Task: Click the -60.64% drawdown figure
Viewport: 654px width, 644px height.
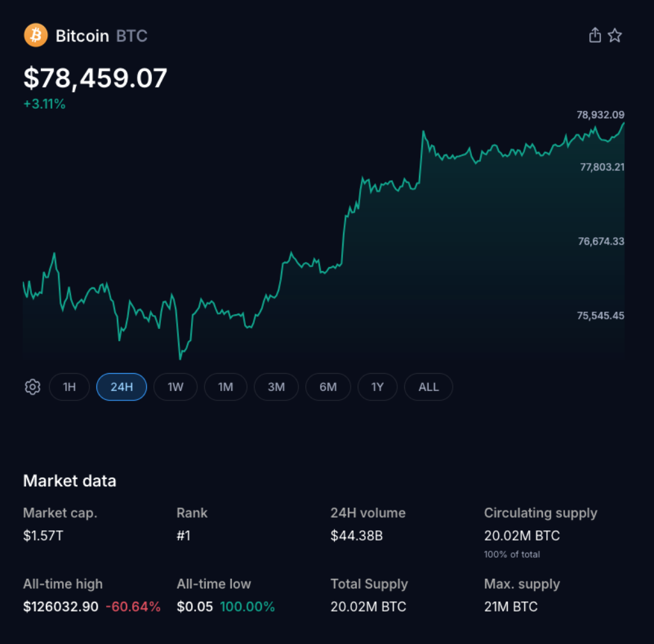Action: 132,607
